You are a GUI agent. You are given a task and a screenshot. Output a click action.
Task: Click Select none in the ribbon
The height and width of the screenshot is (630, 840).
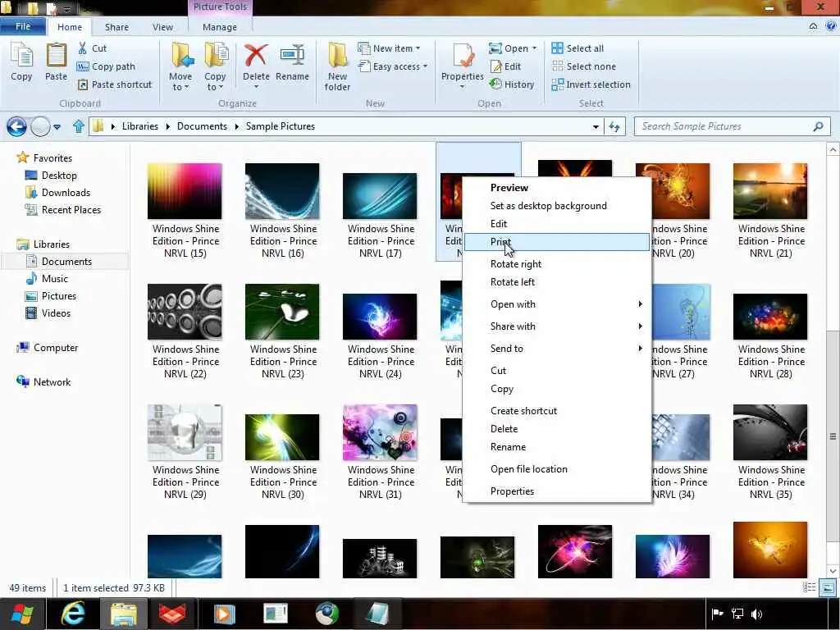click(x=584, y=66)
